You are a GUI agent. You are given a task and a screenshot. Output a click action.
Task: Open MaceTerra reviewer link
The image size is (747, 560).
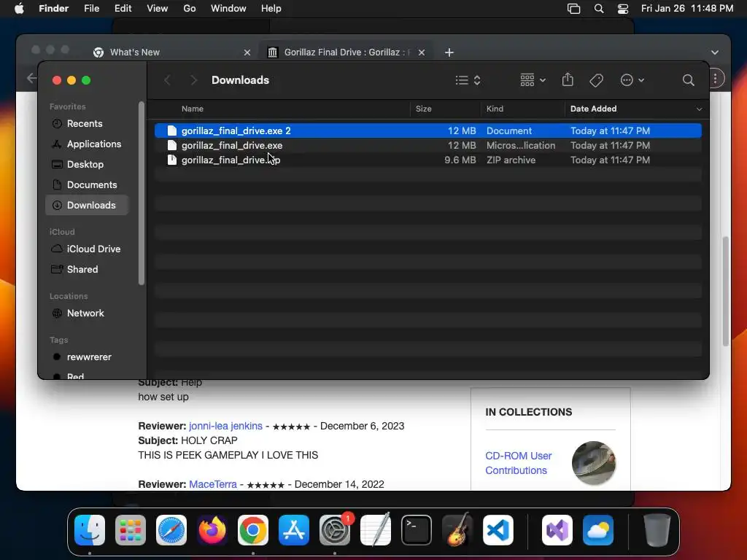click(212, 484)
